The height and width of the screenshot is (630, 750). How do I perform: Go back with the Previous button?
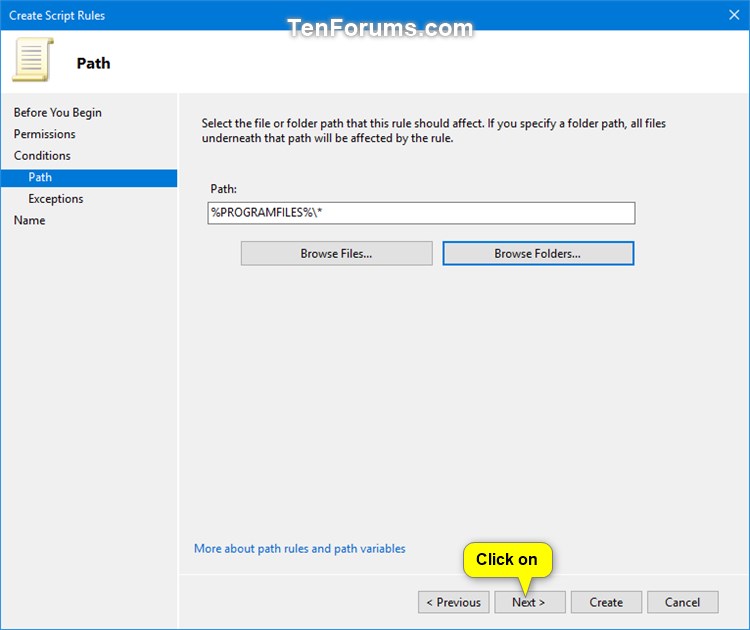[453, 602]
